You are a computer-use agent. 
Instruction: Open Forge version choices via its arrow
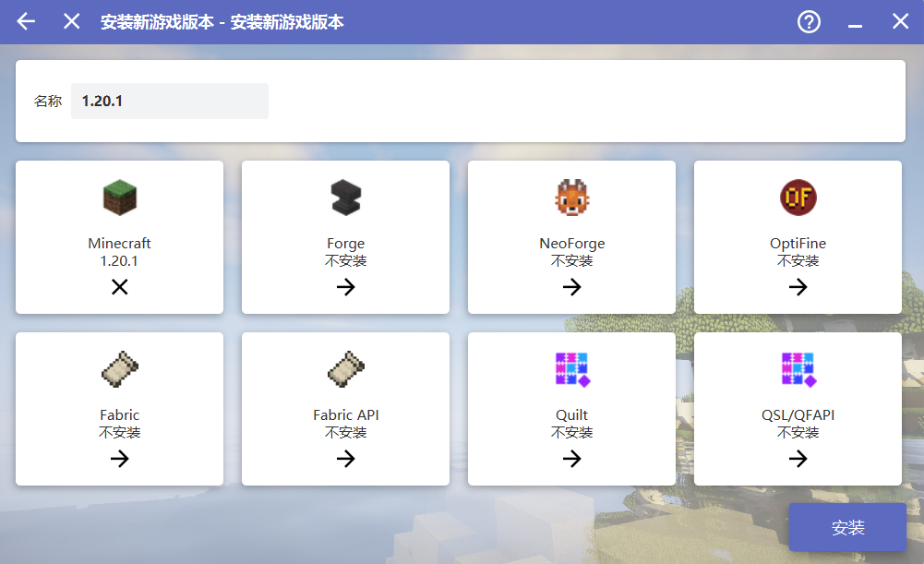pos(346,287)
